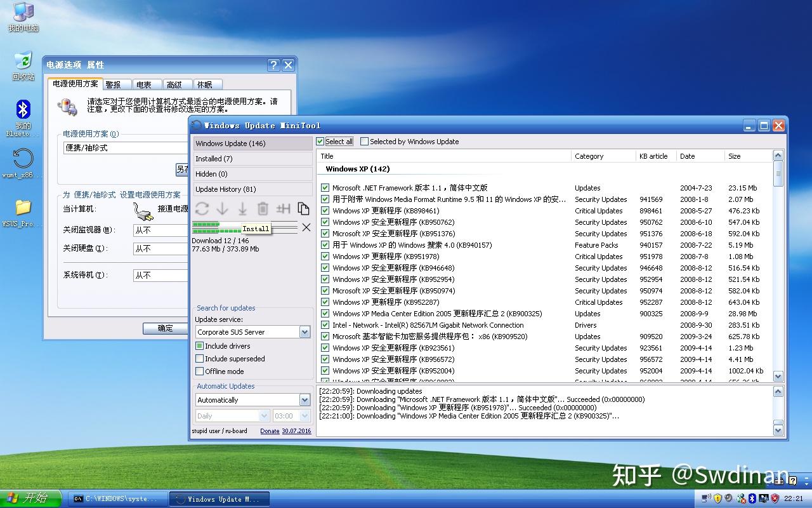Click the update list scroll up arrow
Screen dimensions: 812x508
[778, 156]
